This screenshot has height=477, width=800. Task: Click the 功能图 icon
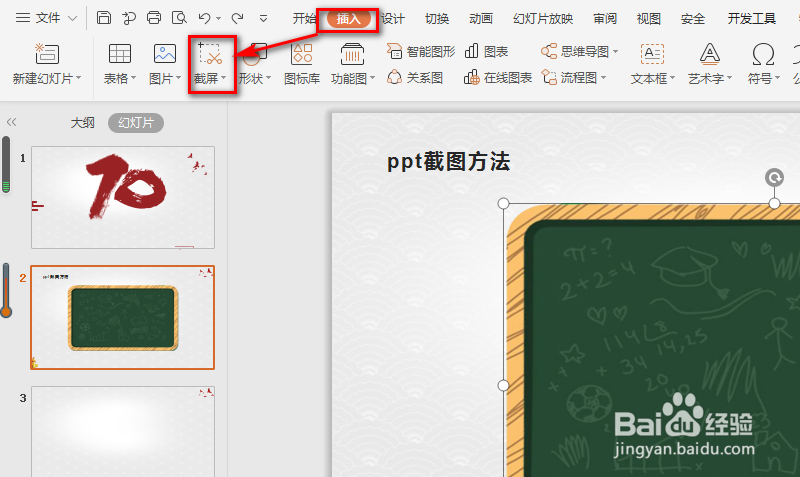click(352, 54)
